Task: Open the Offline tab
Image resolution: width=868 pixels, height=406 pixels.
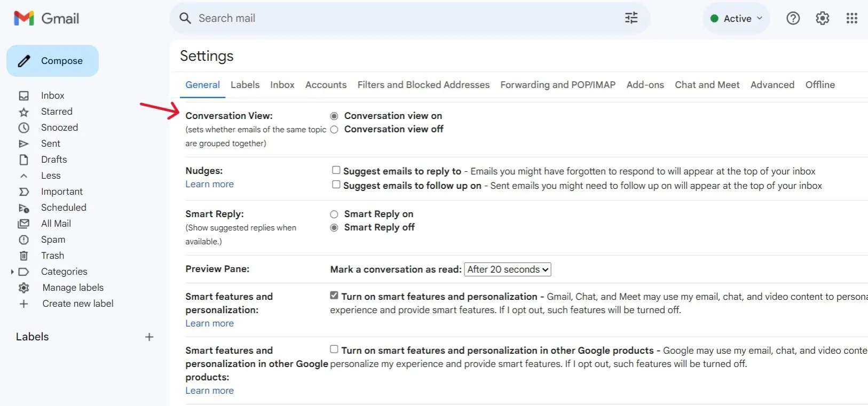Action: (820, 85)
